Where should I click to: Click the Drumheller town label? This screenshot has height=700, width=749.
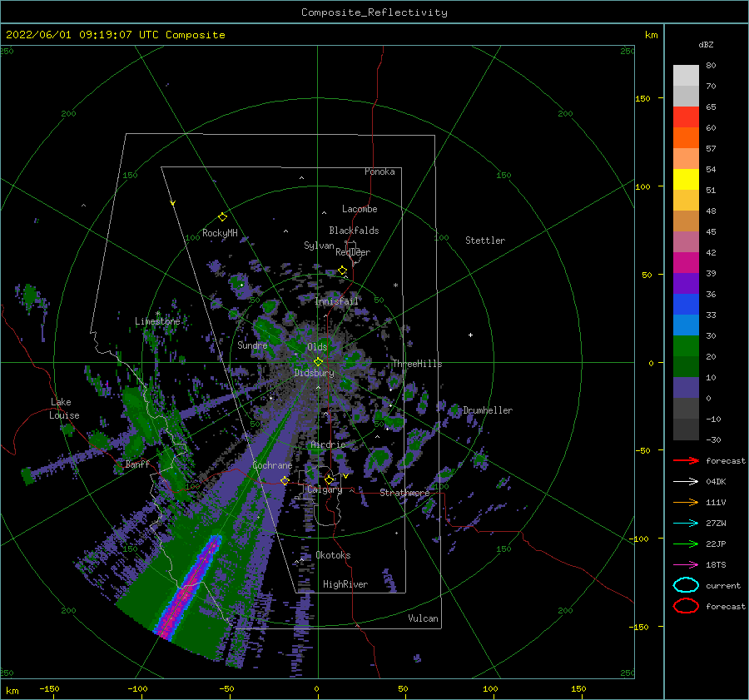tap(488, 410)
